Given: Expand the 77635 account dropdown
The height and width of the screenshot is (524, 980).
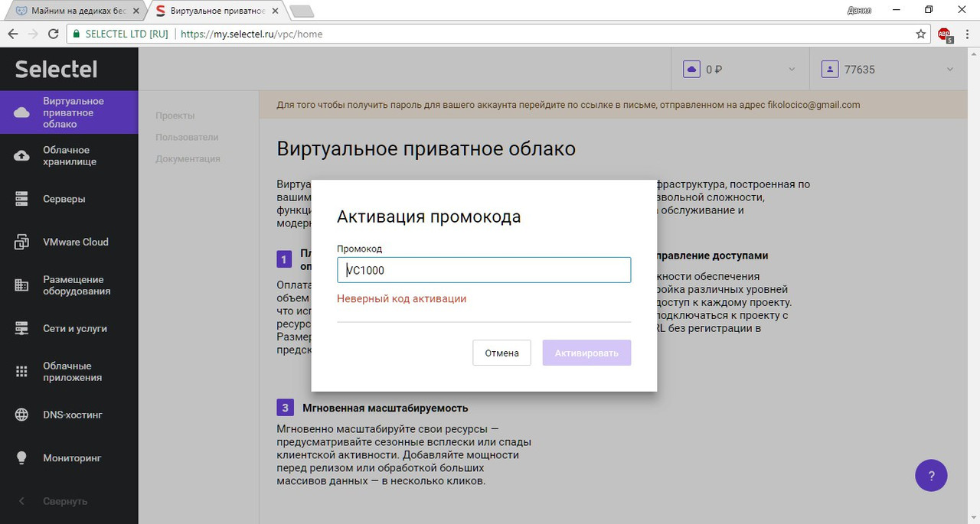Looking at the screenshot, I should (950, 70).
